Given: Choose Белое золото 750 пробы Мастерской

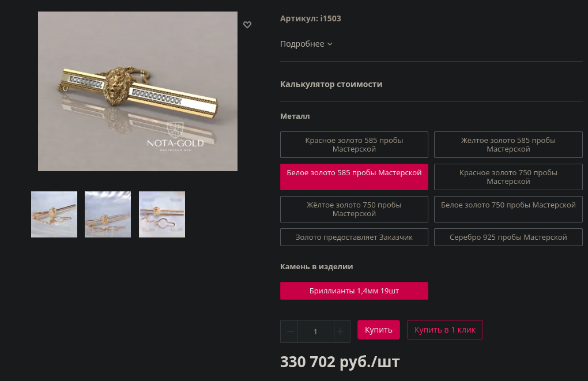Looking at the screenshot, I should pos(508,209).
